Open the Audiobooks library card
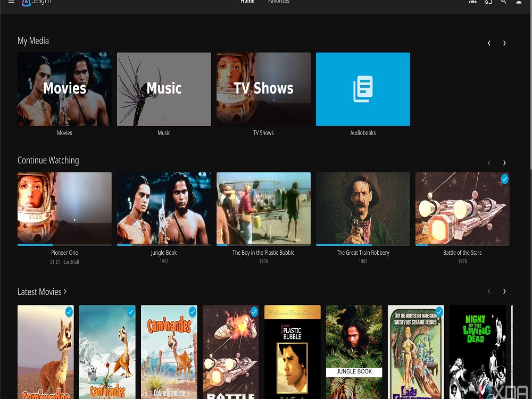 pyautogui.click(x=363, y=89)
